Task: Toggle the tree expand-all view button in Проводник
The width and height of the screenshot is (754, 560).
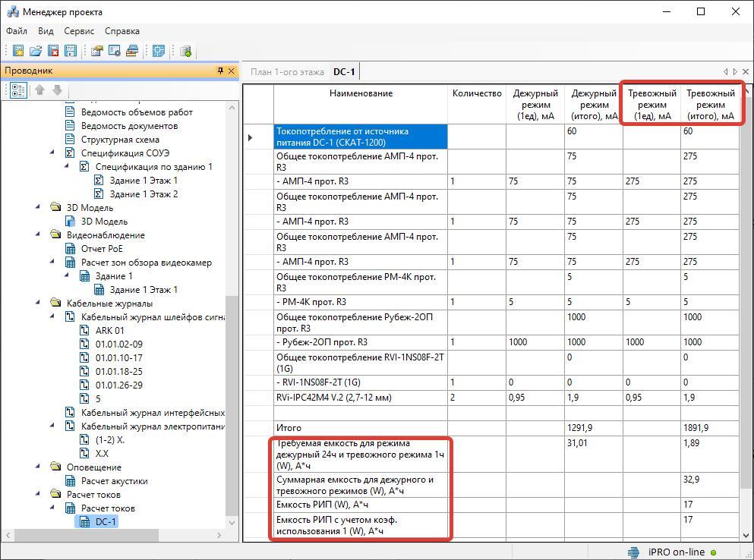Action: (x=18, y=90)
